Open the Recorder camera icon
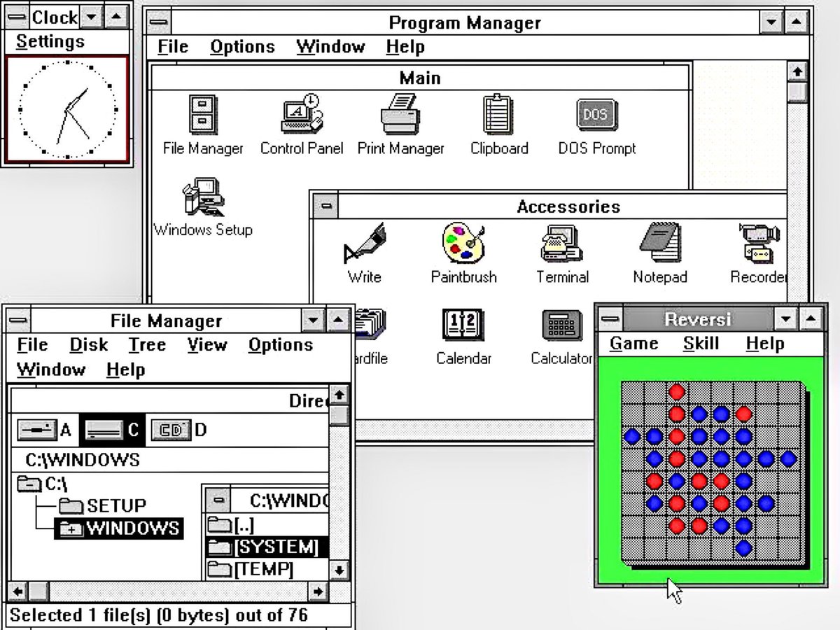Screen dimensions: 840x630 (760, 243)
